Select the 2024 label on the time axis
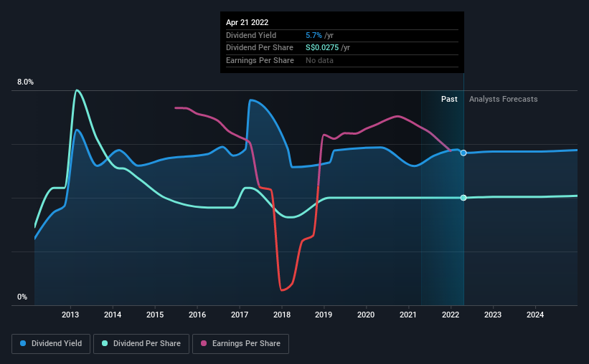The height and width of the screenshot is (364, 589). 535,315
